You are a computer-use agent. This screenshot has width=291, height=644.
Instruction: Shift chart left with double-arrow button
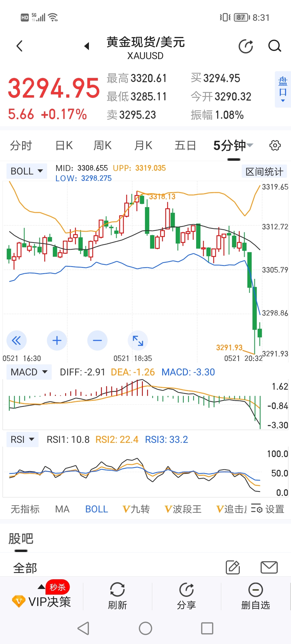coord(16,340)
